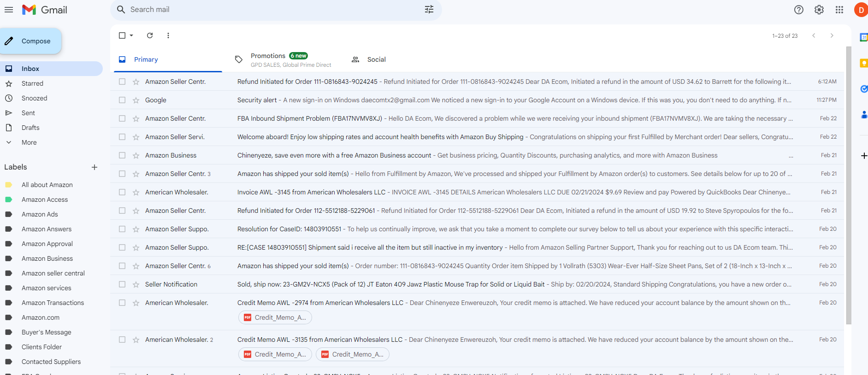Go to older messages arrow
Viewport: 868px width, 375px height.
(832, 35)
